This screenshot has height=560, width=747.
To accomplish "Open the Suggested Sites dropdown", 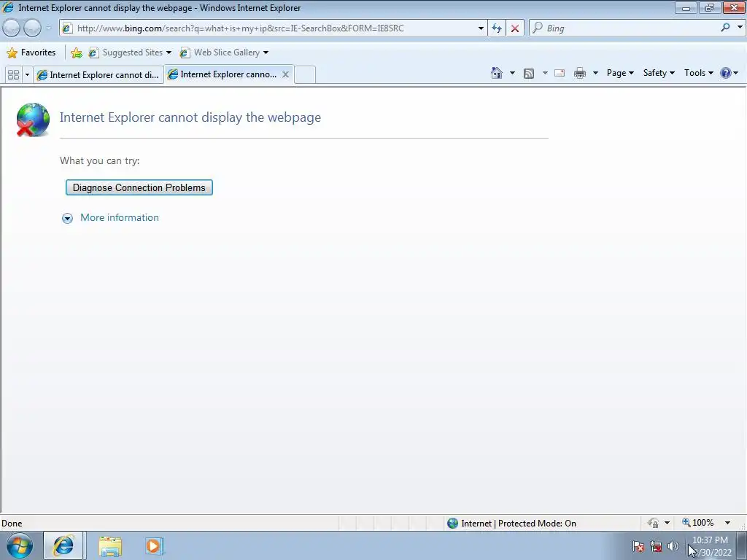I will click(x=130, y=52).
